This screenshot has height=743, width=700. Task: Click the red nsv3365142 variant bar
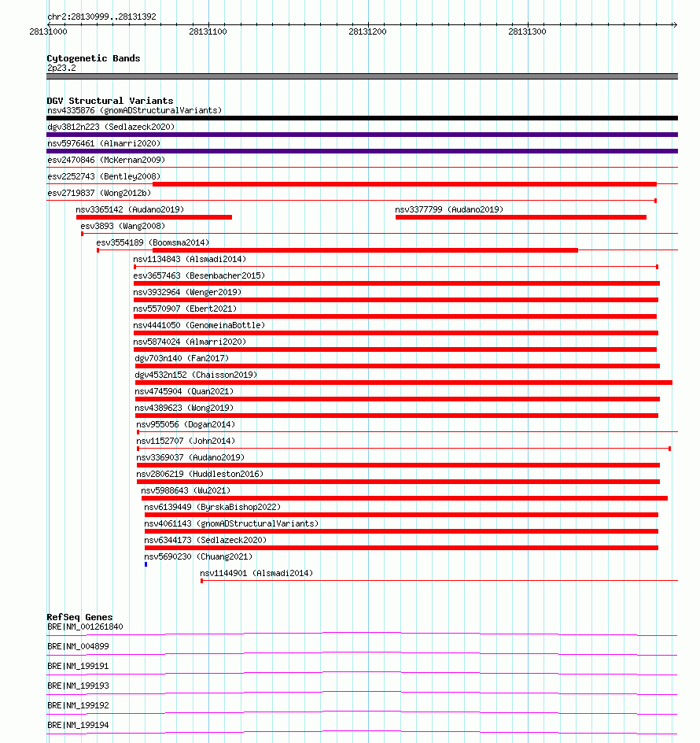click(x=154, y=217)
